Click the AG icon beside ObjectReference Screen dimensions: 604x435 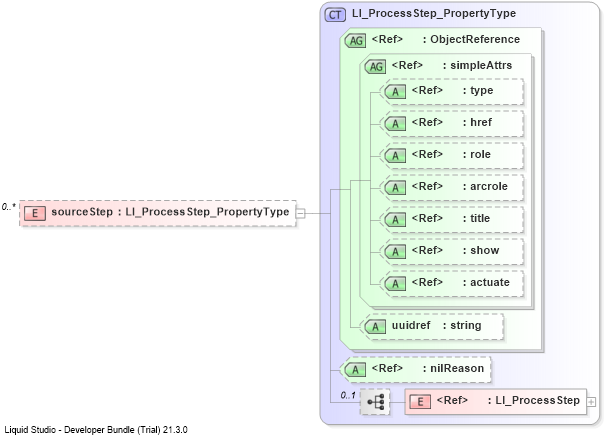coord(355,40)
